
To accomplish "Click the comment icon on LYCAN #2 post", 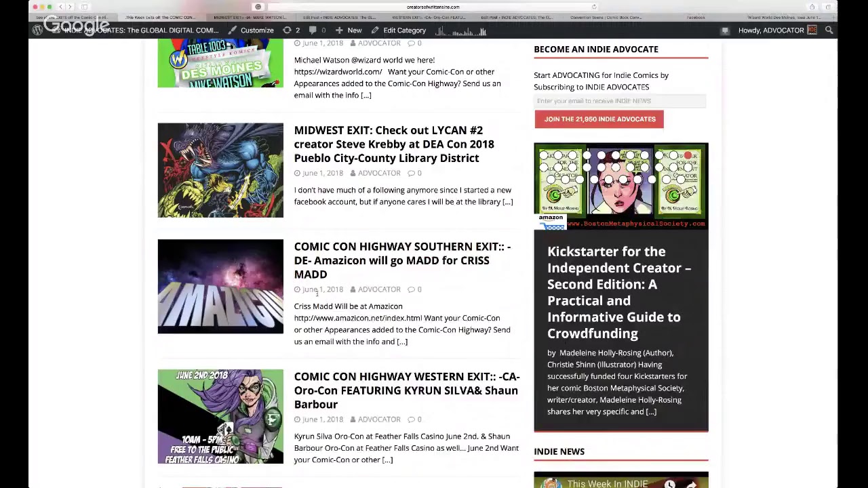I will tap(410, 174).
